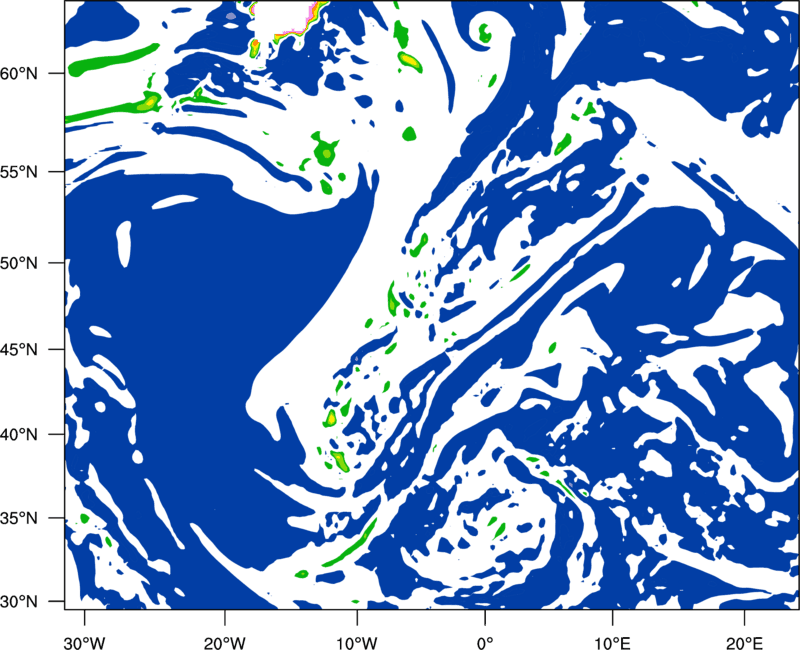The image size is (800, 650).
Task: Click the 50°N latitude label
Action: pyautogui.click(x=19, y=263)
